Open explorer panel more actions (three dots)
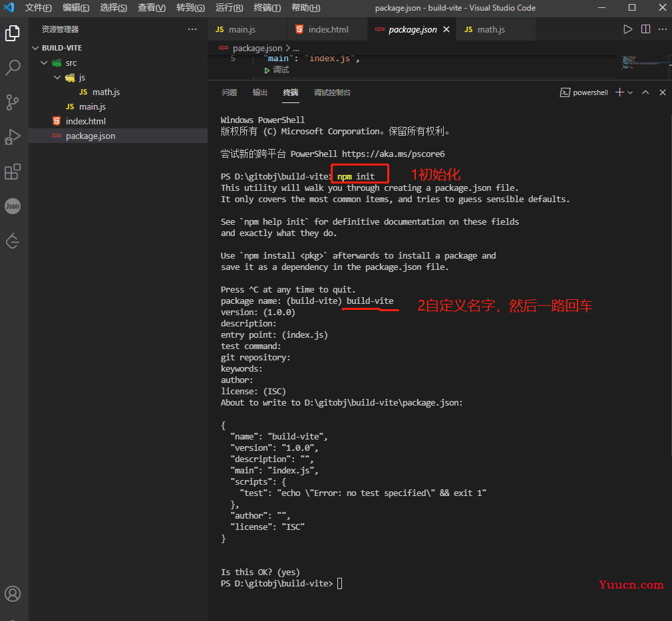This screenshot has height=621, width=672. [192, 29]
